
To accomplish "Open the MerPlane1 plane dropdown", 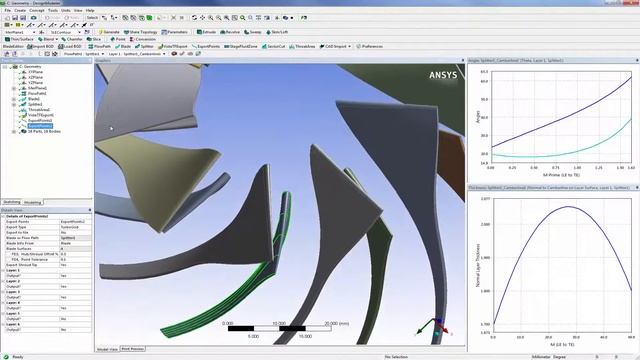I will 34,32.
